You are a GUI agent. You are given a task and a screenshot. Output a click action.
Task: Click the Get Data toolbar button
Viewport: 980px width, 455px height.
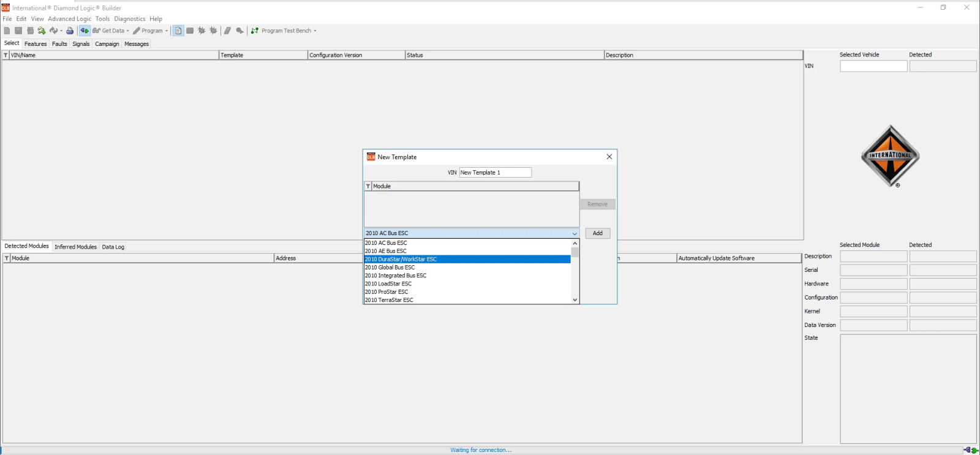click(x=108, y=31)
